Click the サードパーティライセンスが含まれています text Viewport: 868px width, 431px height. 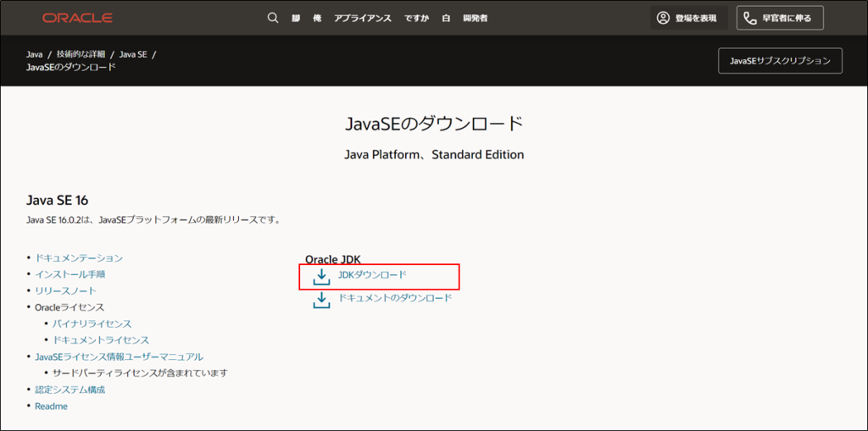[x=140, y=373]
